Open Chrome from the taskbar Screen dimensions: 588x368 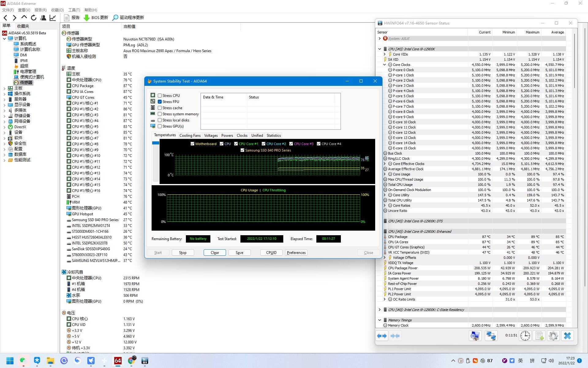click(131, 361)
